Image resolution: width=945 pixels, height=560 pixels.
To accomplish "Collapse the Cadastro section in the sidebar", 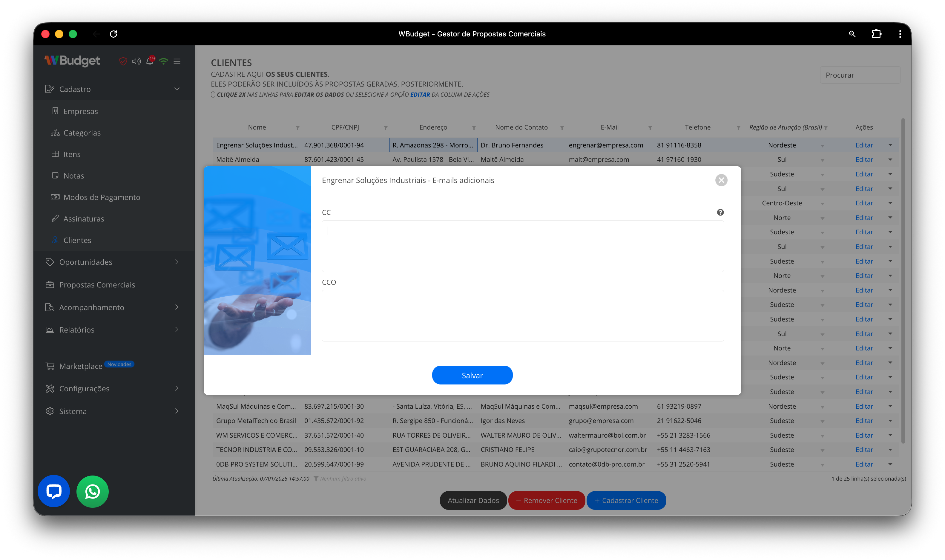I will point(177,89).
